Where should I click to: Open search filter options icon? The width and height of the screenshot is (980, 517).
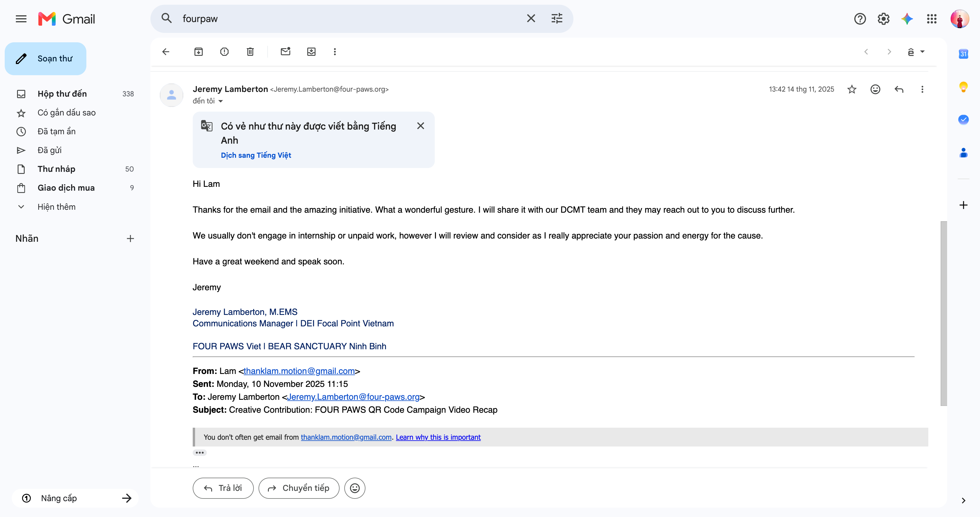tap(557, 18)
